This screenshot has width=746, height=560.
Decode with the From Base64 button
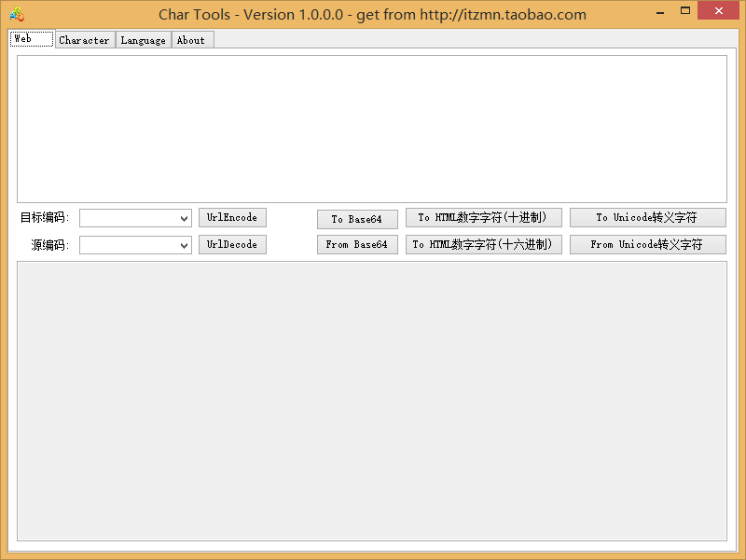click(x=357, y=244)
